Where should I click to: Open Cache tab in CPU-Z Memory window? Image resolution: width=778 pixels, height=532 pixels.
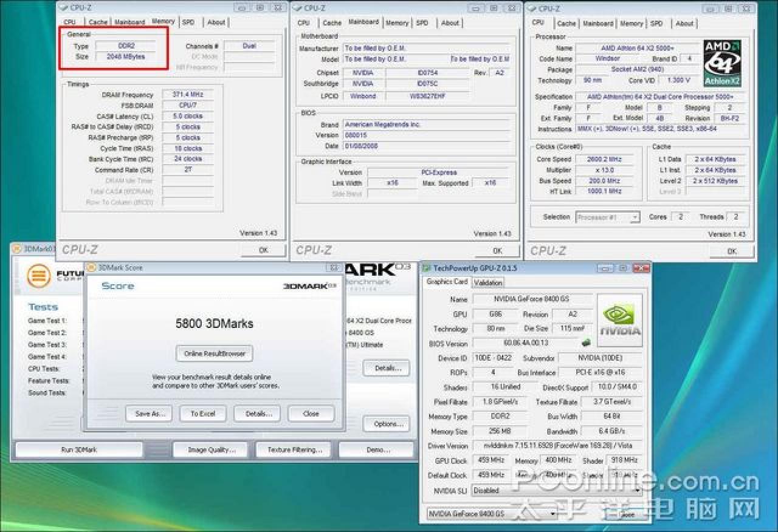click(x=98, y=22)
